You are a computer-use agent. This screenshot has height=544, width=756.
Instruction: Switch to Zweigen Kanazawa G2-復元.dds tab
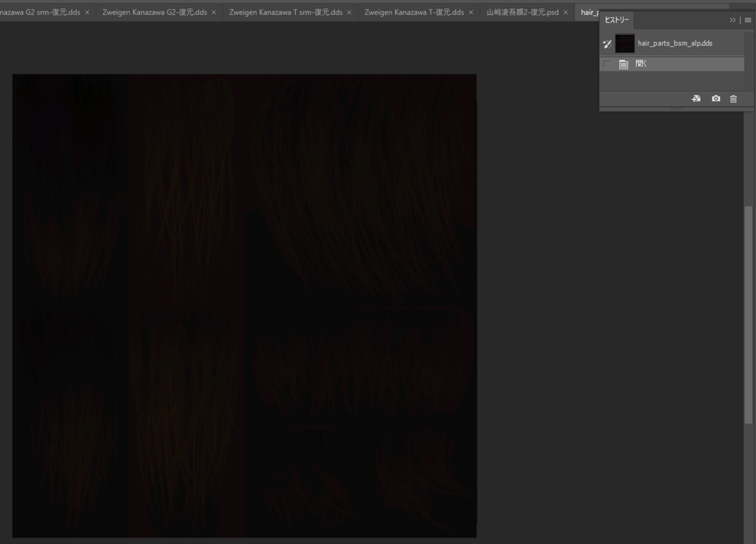(x=154, y=12)
